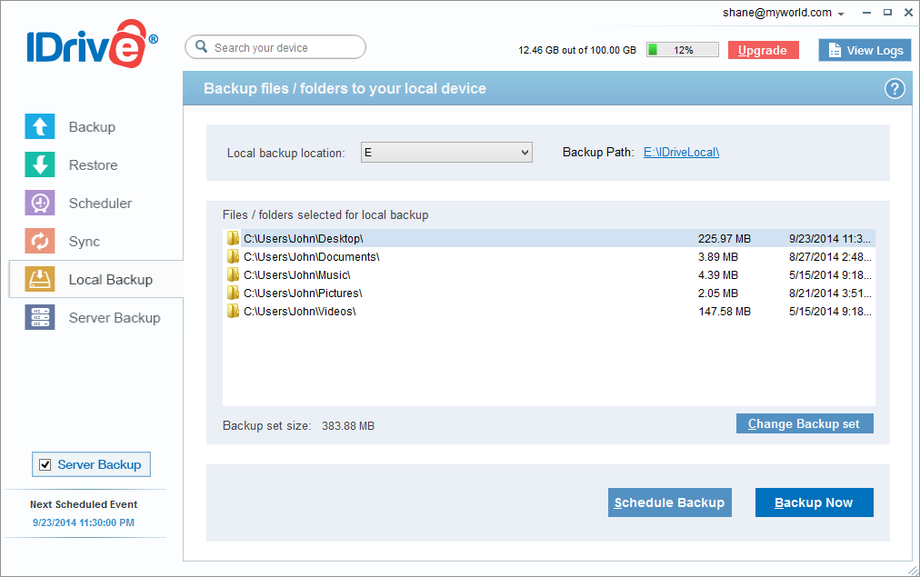Click the 225.97 MB size value
Viewport: 920px width, 577px height.
pyautogui.click(x=725, y=239)
